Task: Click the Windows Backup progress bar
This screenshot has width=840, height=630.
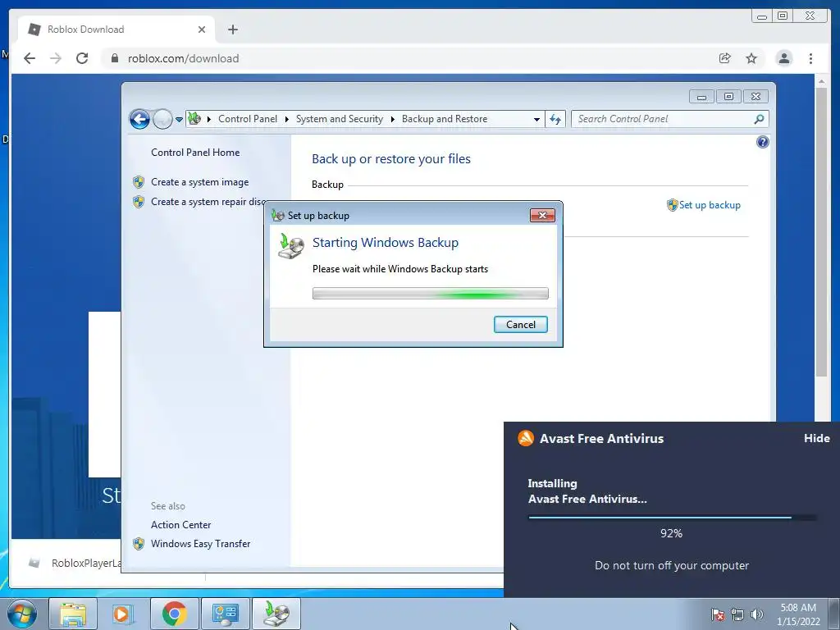Action: [430, 293]
